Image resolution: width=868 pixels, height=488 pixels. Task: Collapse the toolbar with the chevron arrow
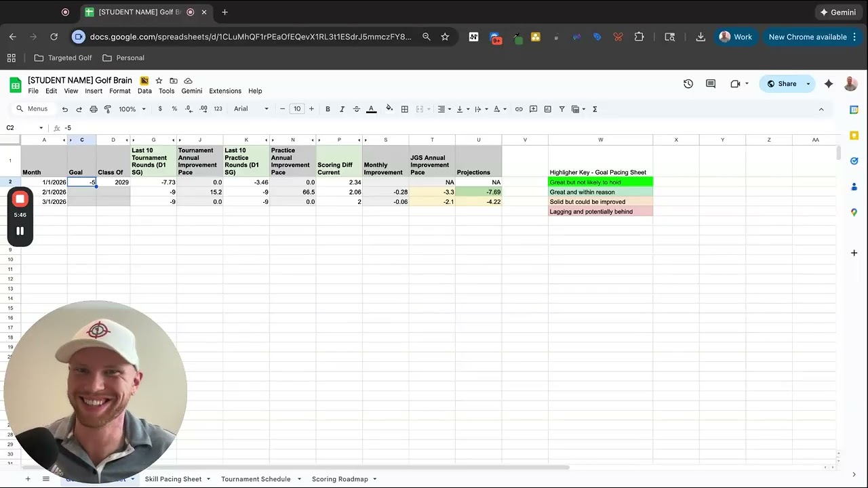click(821, 109)
